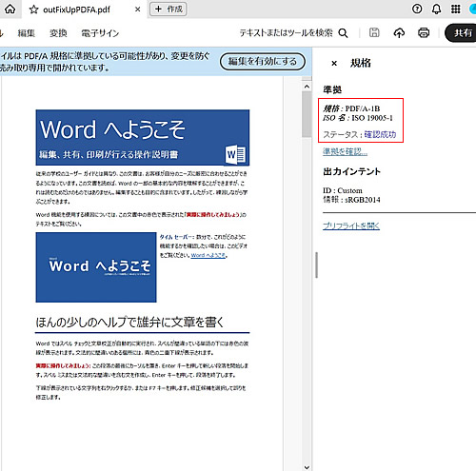Click the scroll-down arrow of document scrollbar
Screen dimensions: 476x471
[307, 467]
